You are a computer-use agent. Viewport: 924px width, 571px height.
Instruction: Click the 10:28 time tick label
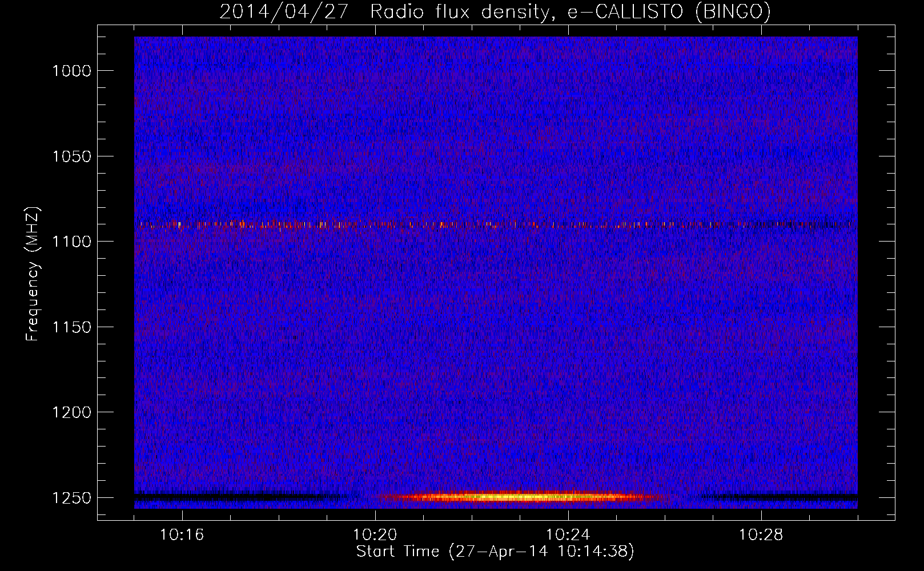(x=761, y=535)
